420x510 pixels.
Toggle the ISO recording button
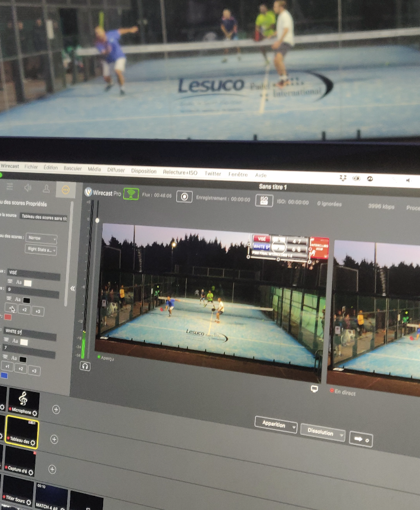264,201
